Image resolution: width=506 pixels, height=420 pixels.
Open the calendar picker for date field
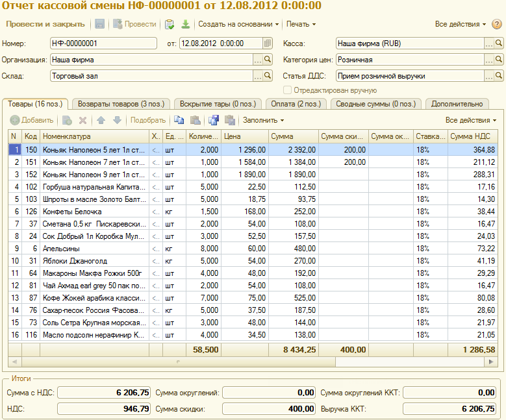(x=268, y=43)
